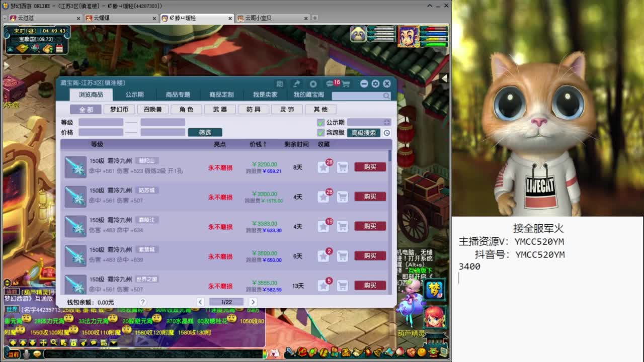Favorite the ¥3555.00 listing

[323, 286]
